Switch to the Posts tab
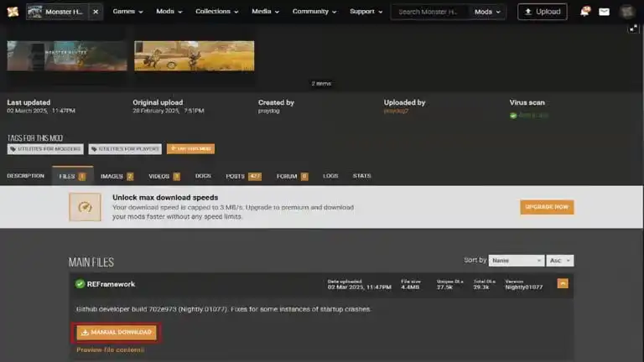644x362 pixels. pyautogui.click(x=243, y=176)
